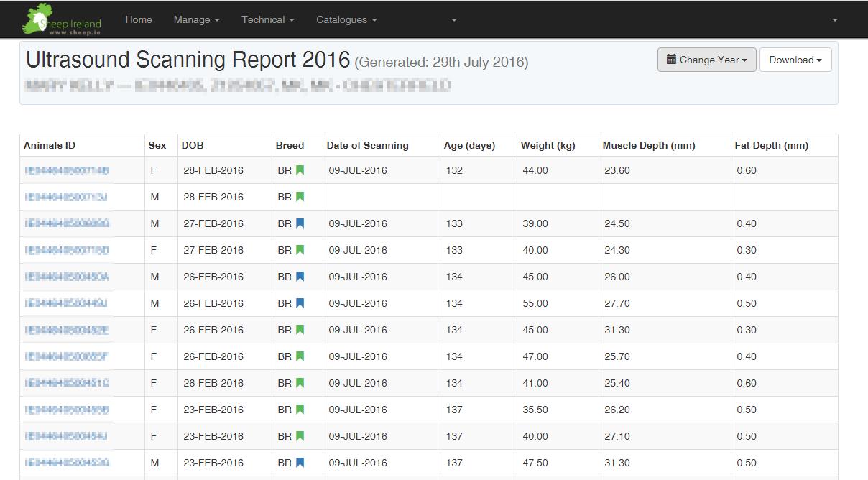The image size is (868, 480).
Task: Open the Change Year dropdown
Action: pyautogui.click(x=706, y=60)
